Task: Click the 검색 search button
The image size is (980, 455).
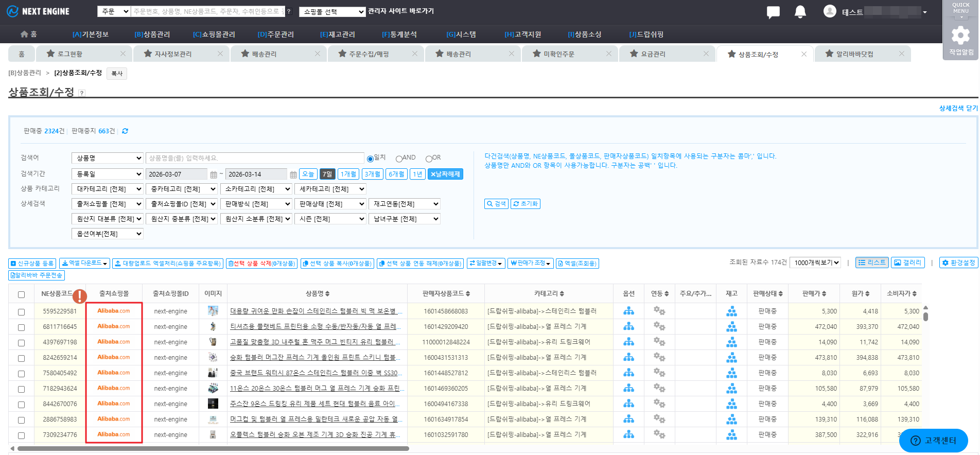Action: tap(496, 204)
